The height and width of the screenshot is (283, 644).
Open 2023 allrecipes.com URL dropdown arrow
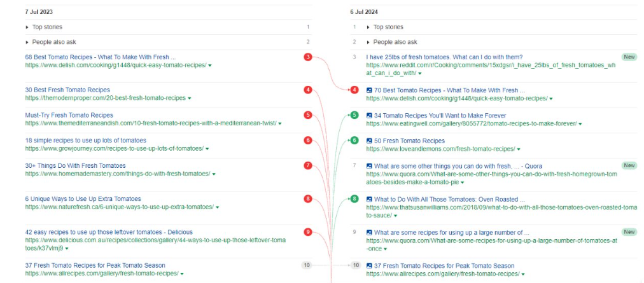click(182, 273)
